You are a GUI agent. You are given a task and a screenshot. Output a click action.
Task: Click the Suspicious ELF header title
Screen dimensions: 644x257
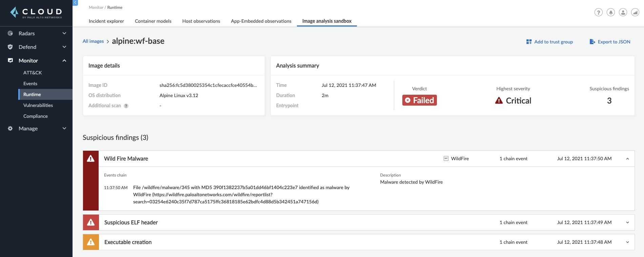point(131,222)
